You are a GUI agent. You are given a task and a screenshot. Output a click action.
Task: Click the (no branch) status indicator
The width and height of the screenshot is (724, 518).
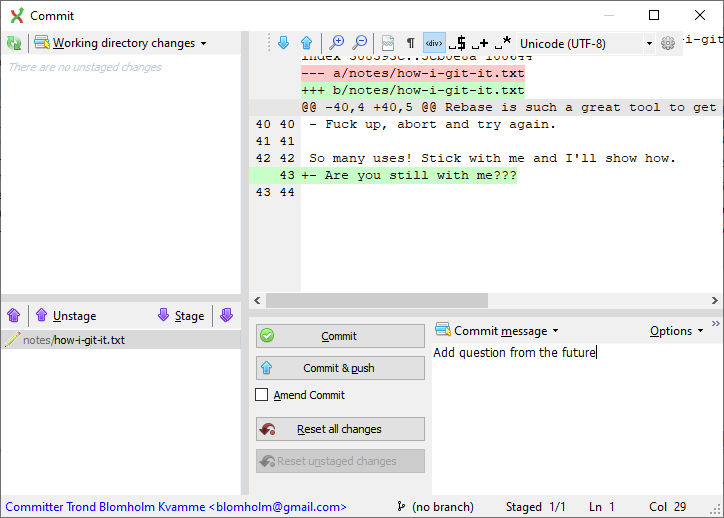pos(435,507)
